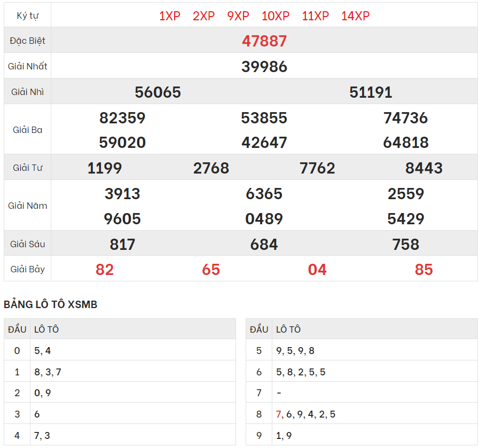Click the Đặc Biệt row label

coord(28,41)
